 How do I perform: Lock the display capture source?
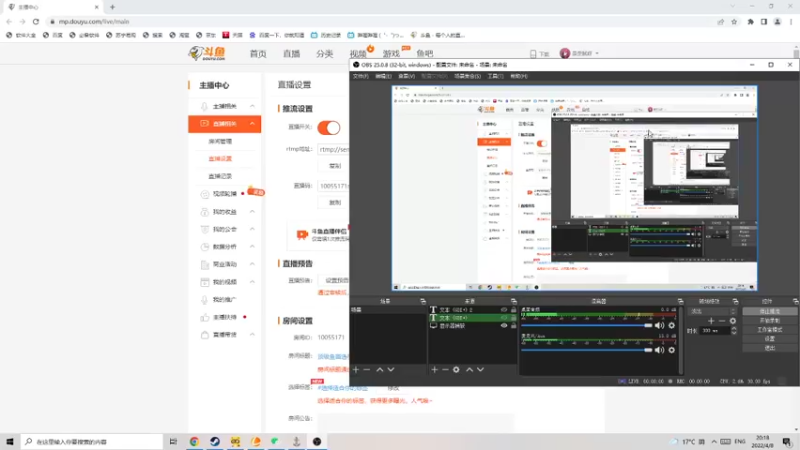(x=513, y=326)
